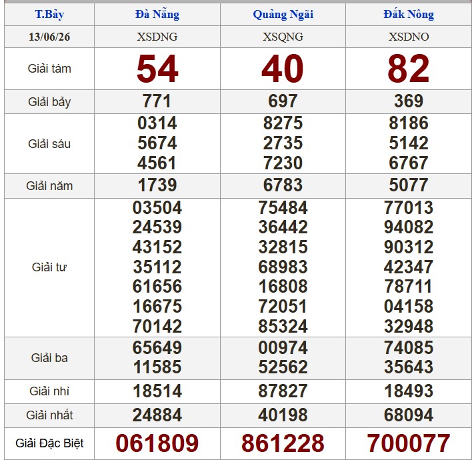Open the Đắk Nông lottery link

click(409, 14)
